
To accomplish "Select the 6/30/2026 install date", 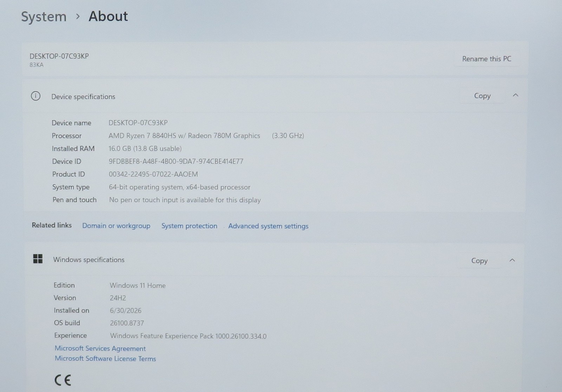I will [x=126, y=311].
